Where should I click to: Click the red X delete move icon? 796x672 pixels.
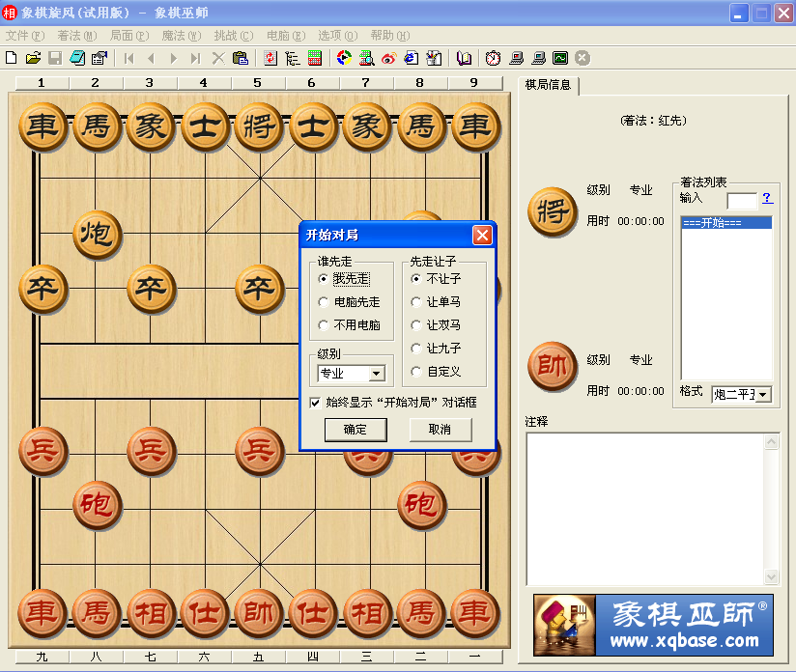[x=218, y=57]
